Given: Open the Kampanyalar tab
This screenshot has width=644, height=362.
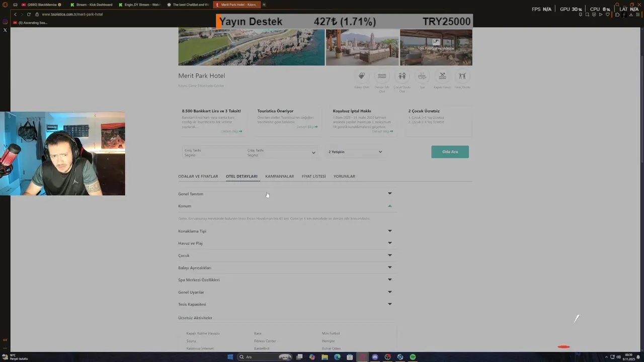Looking at the screenshot, I should [x=280, y=176].
